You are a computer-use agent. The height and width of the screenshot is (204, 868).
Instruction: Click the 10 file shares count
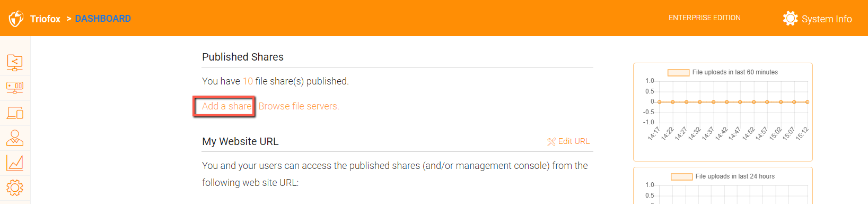248,81
